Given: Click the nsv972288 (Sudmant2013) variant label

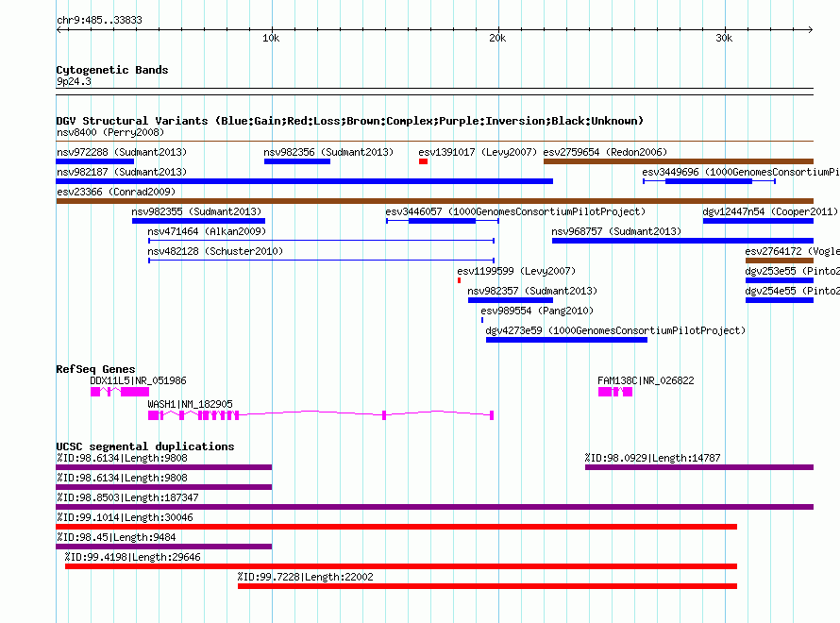Looking at the screenshot, I should 122,152.
